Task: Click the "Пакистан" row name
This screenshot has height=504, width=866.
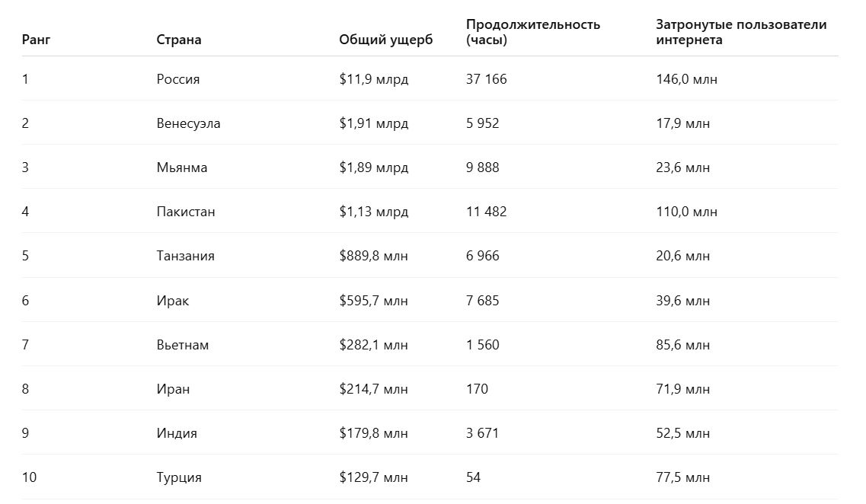Action: (186, 212)
